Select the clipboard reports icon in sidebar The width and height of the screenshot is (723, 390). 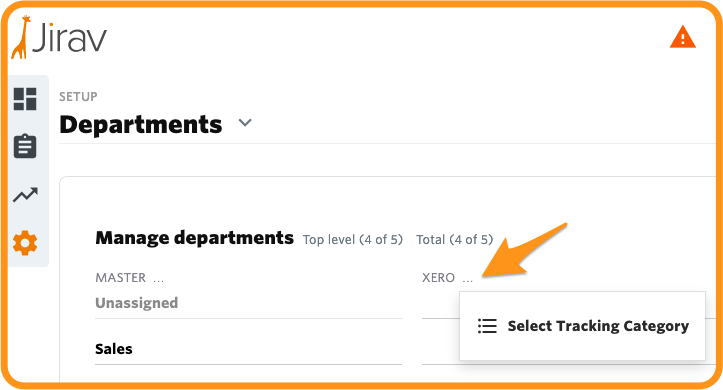click(x=25, y=146)
